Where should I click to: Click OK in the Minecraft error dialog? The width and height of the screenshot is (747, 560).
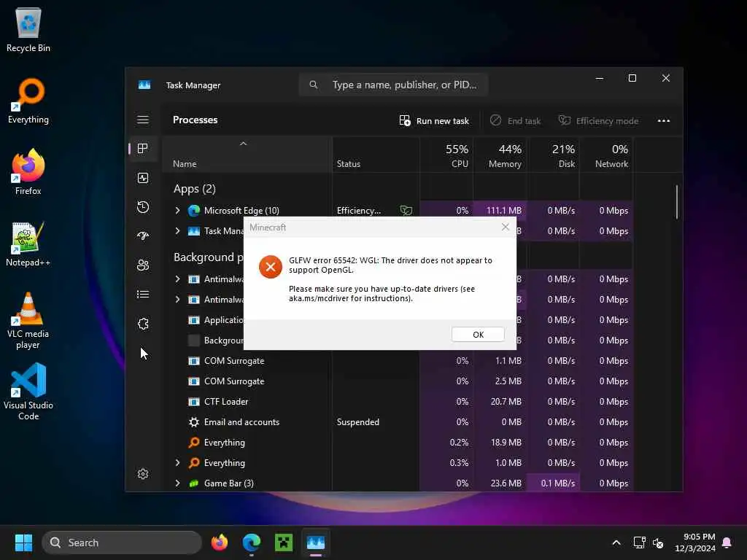click(478, 334)
